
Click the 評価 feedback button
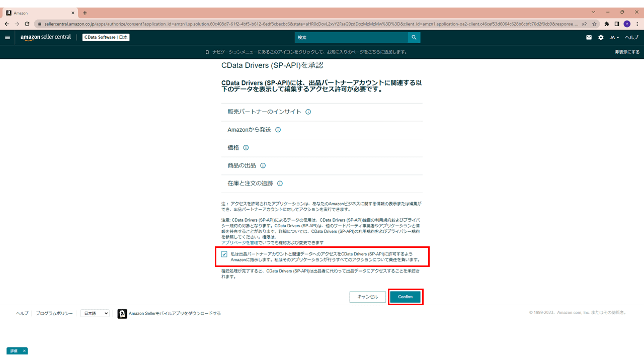tap(14, 351)
